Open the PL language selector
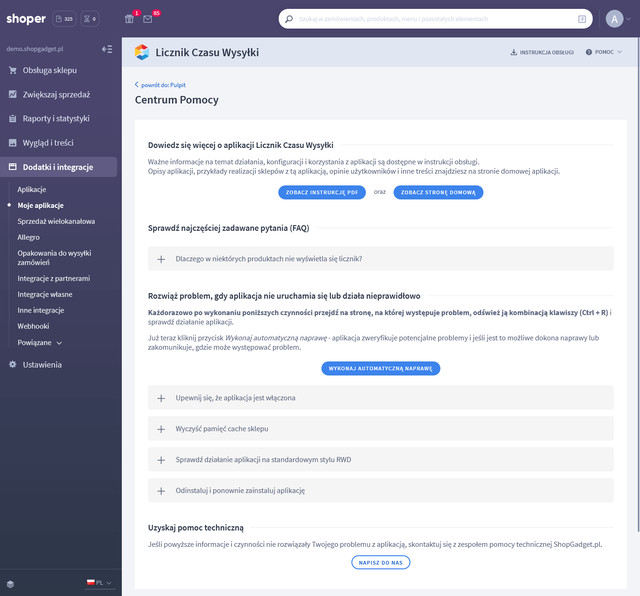Viewport: 640px width, 596px height. coord(99,582)
